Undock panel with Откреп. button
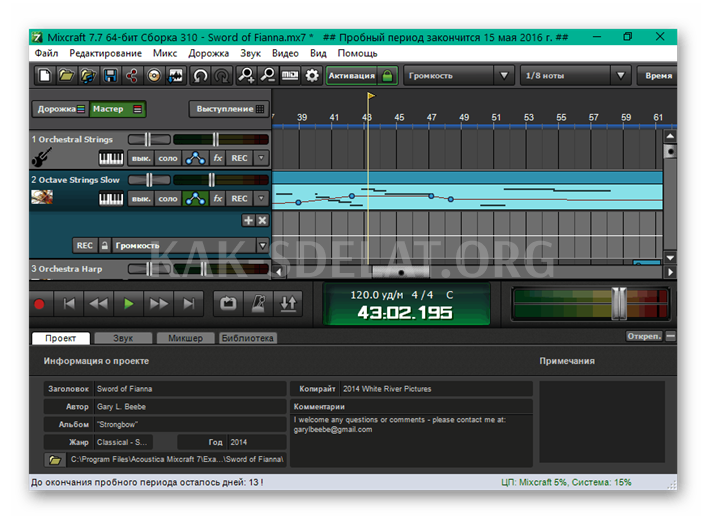The height and width of the screenshot is (519, 706). (x=644, y=336)
